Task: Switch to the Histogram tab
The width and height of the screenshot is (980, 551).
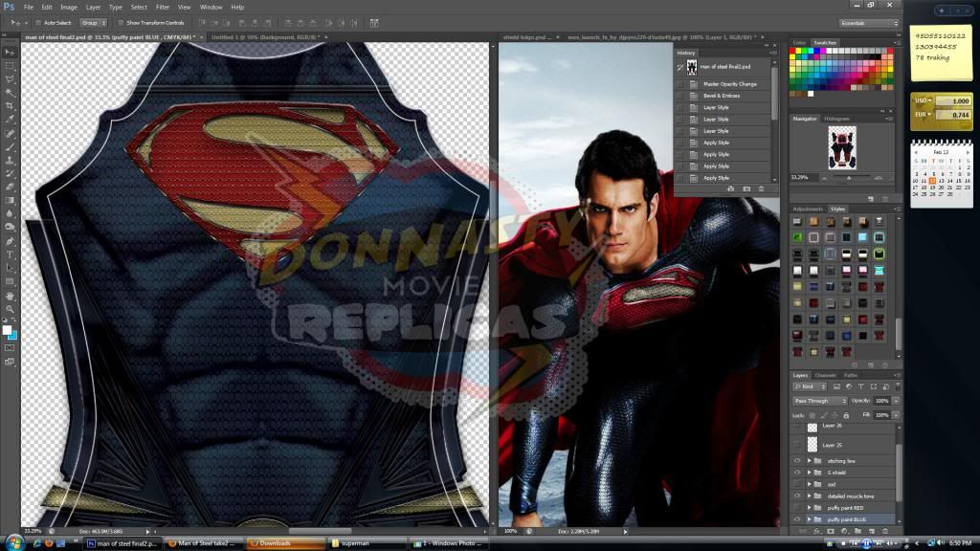Action: (x=836, y=119)
